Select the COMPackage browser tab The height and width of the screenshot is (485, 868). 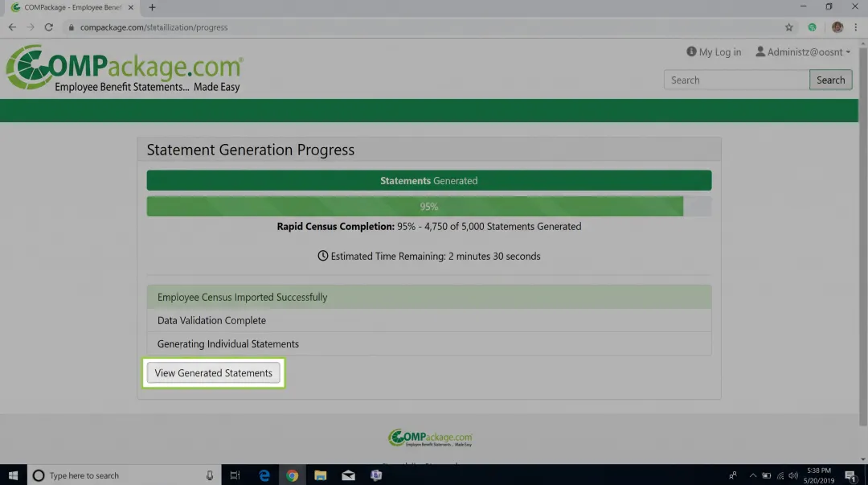(72, 7)
